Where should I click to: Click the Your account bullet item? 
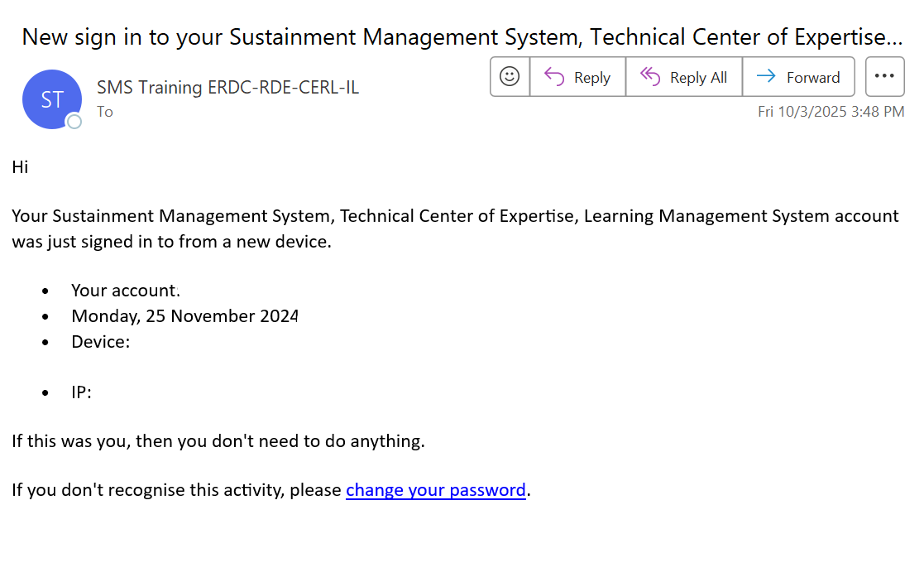coord(125,291)
